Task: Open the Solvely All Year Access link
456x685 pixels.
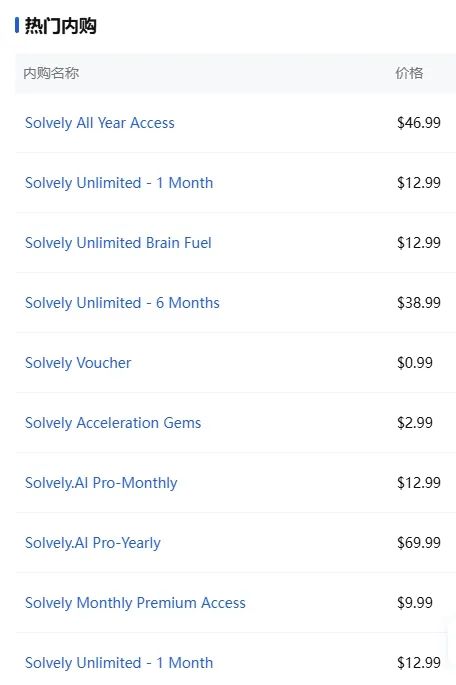Action: tap(100, 123)
